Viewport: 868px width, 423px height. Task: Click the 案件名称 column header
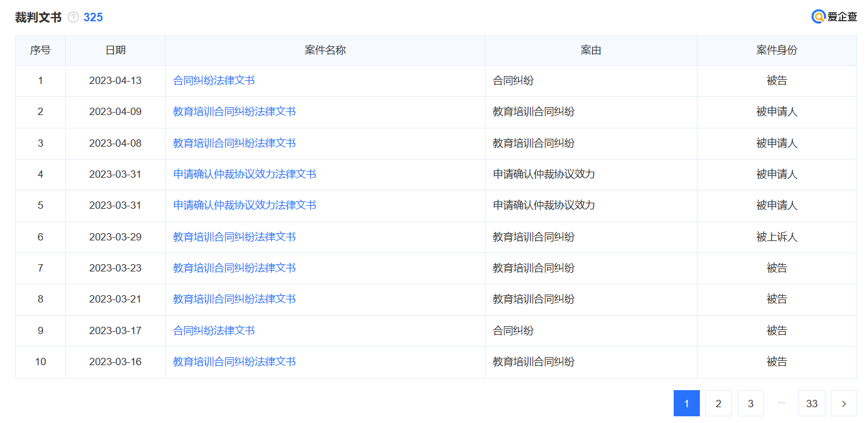click(x=325, y=51)
